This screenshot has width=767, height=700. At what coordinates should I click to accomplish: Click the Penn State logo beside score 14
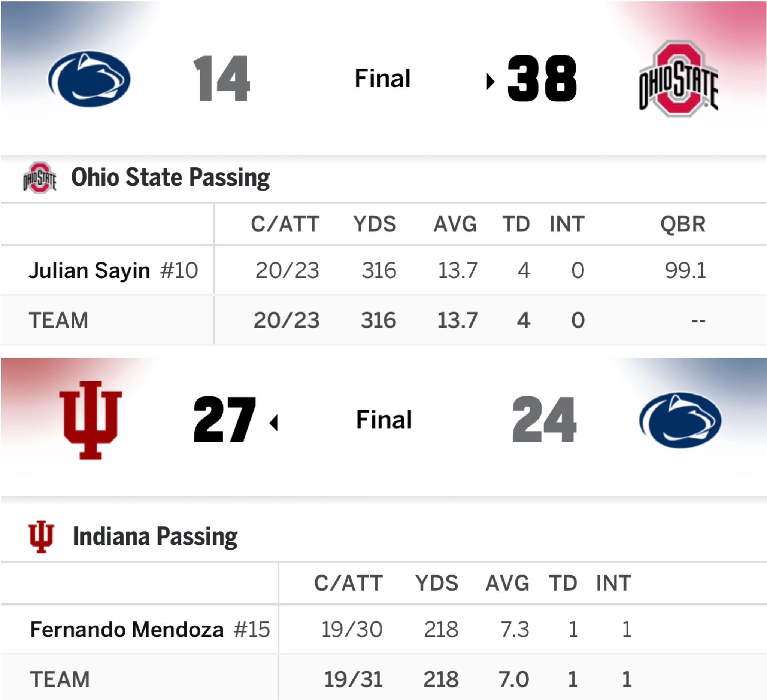pos(90,79)
